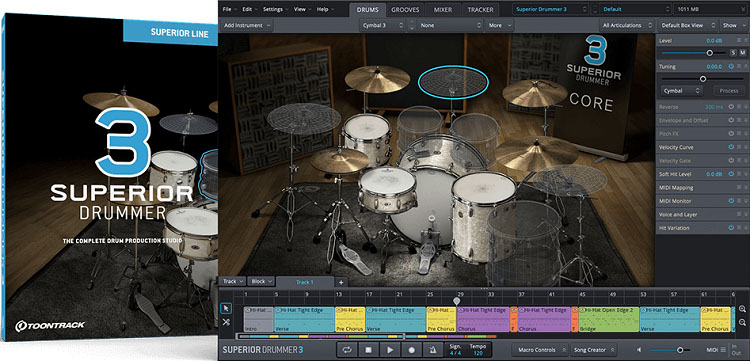
Task: Open the Velocity Gate section menu icon
Action: pyautogui.click(x=739, y=161)
